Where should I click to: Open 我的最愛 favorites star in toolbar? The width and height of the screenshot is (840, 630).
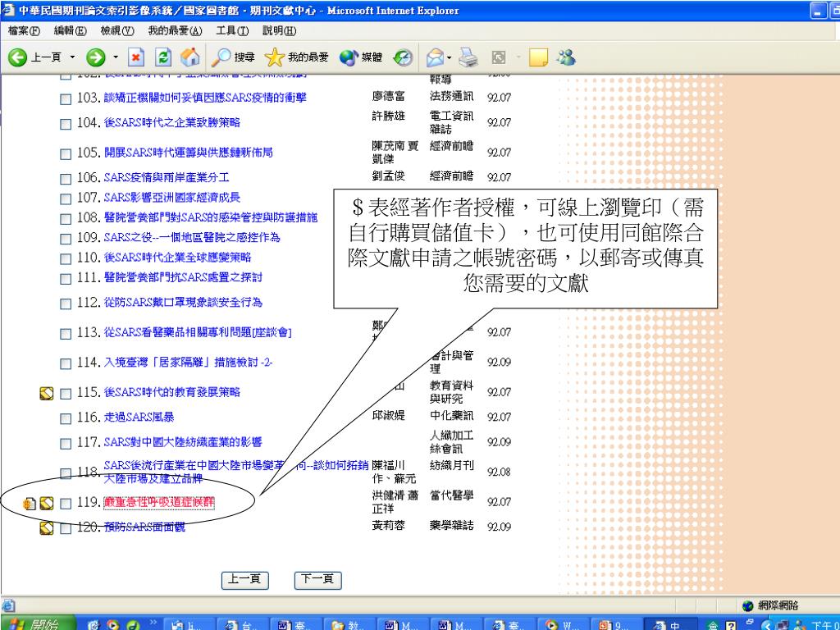[x=296, y=57]
